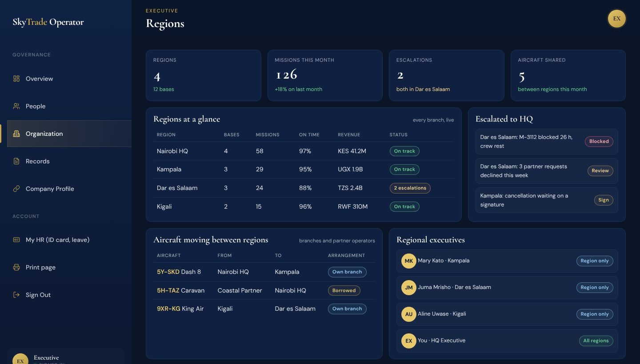Open the People menu item
640x364 pixels.
coord(69,106)
